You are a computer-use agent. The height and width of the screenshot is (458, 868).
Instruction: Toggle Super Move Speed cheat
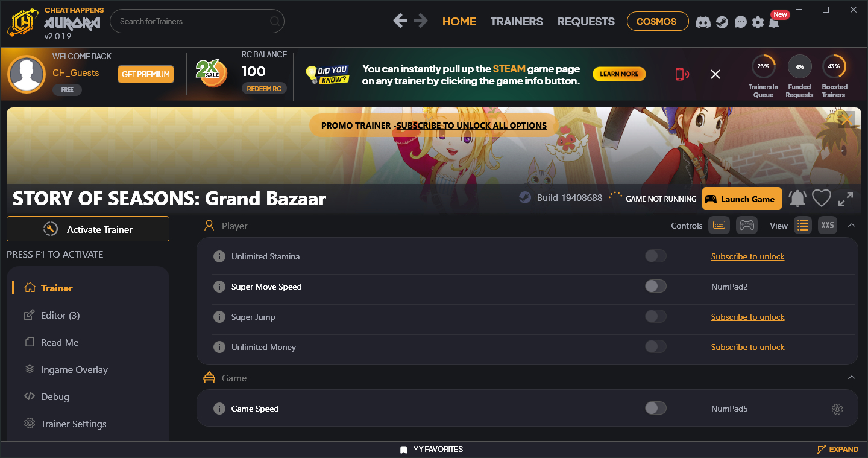point(656,287)
